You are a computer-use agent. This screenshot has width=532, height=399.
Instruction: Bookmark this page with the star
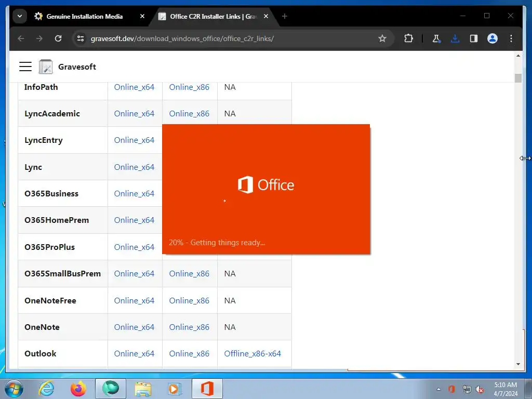(382, 38)
